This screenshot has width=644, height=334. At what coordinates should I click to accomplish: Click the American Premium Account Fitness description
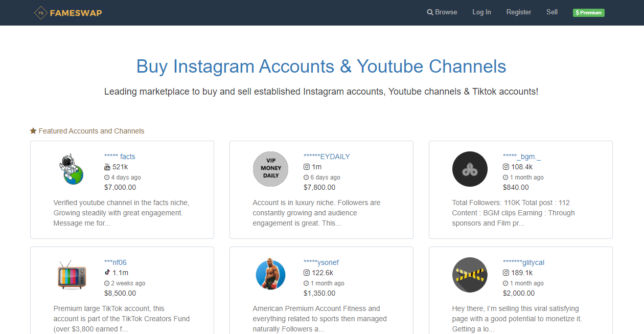point(319,319)
